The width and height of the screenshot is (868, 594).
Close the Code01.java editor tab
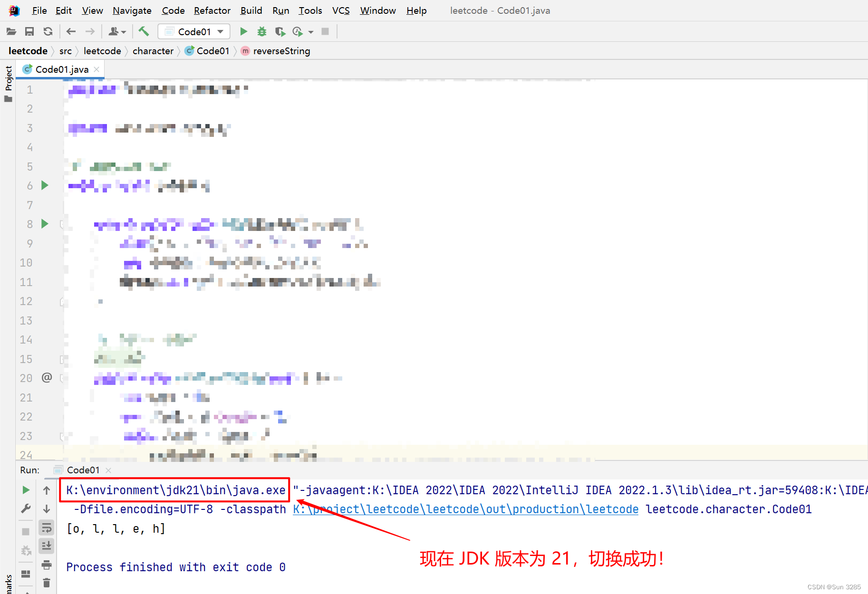96,69
